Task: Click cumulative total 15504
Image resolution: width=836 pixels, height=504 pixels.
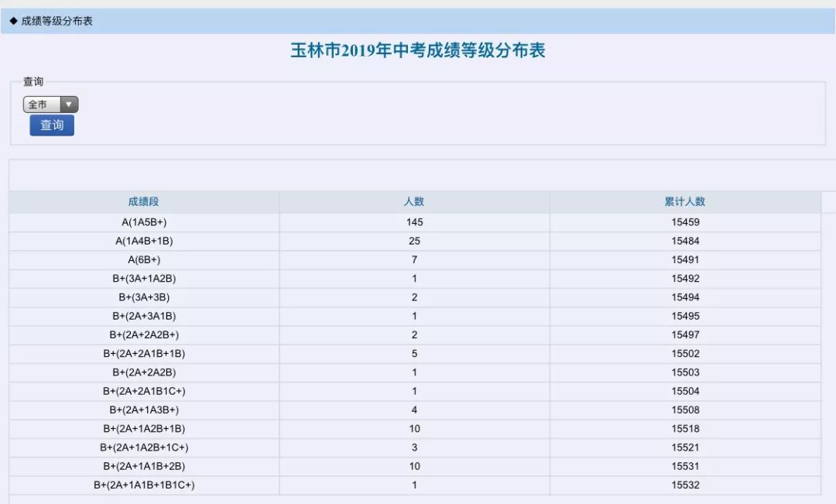Action: tap(685, 391)
